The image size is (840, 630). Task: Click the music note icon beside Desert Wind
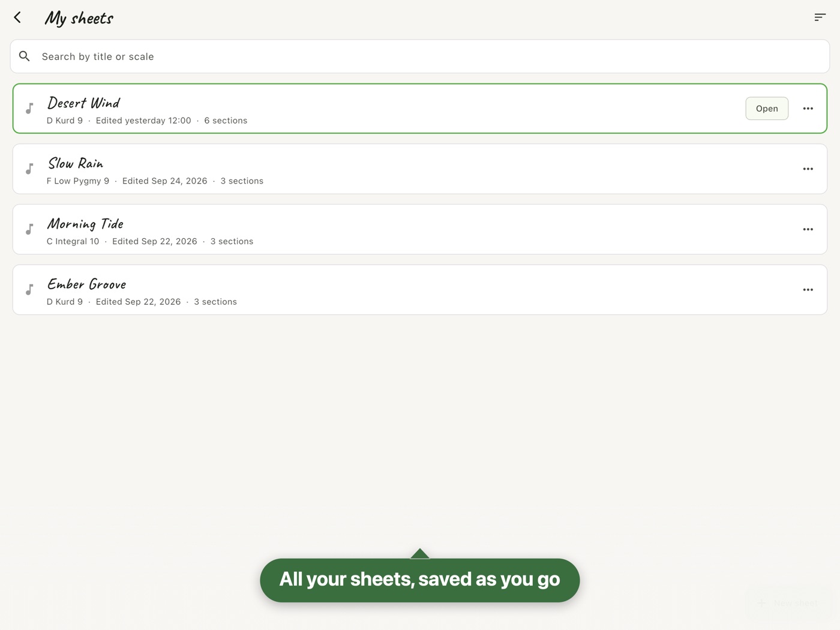pos(29,109)
